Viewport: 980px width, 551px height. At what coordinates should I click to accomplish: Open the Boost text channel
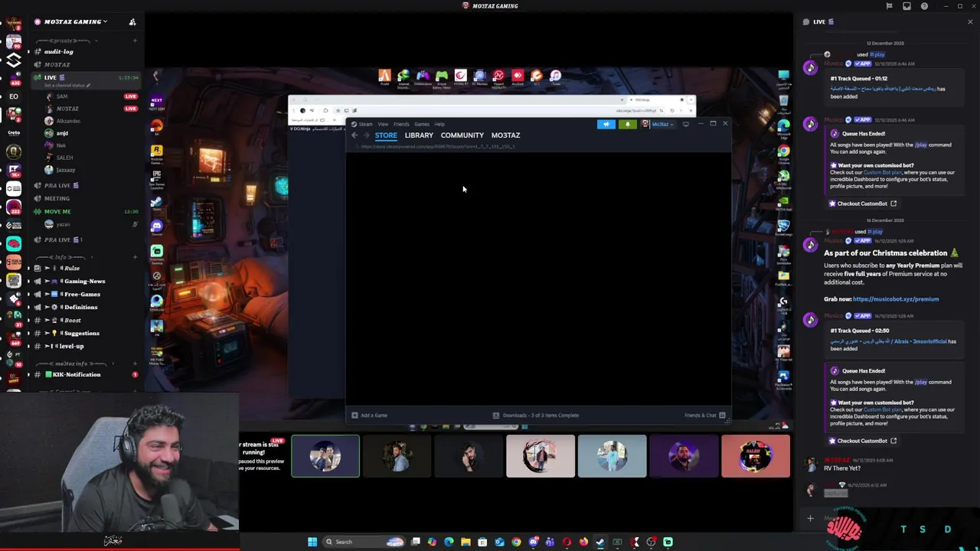(72, 321)
